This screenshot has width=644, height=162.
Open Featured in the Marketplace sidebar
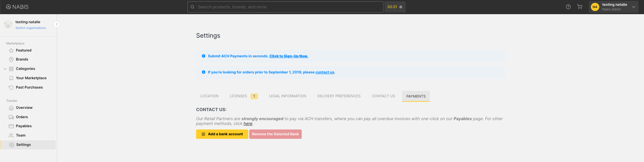coord(24,51)
